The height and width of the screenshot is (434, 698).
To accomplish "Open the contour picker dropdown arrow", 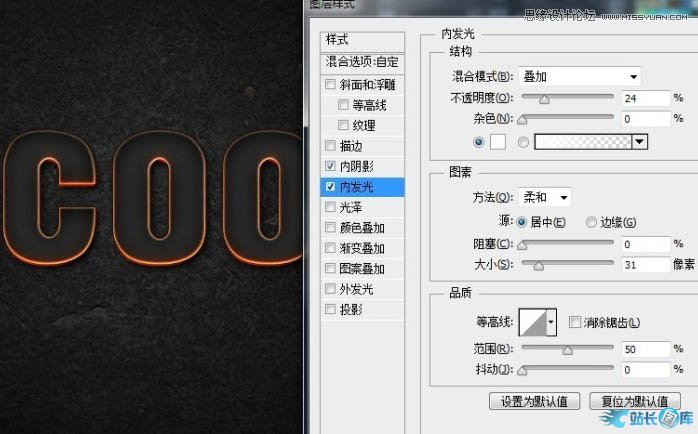I will tap(551, 323).
